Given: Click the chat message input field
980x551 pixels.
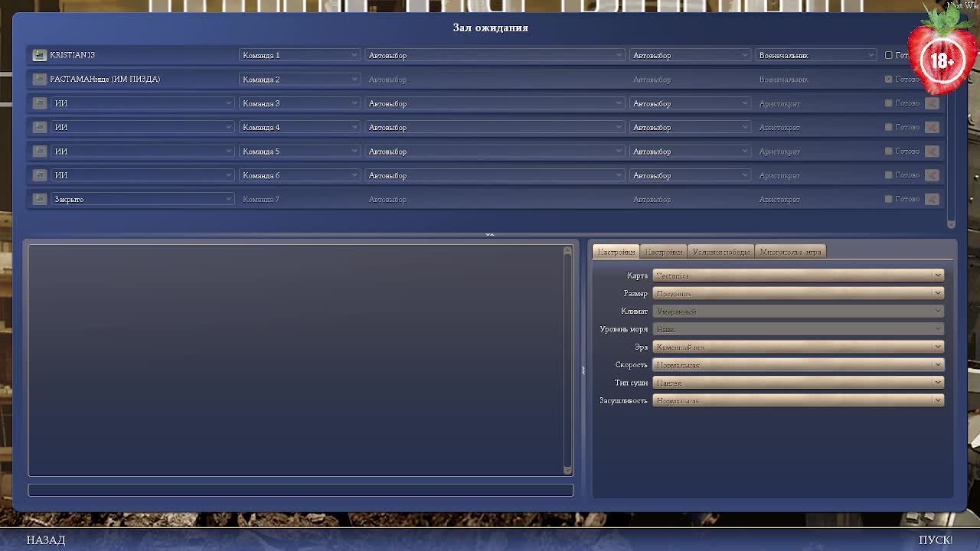Looking at the screenshot, I should pos(300,490).
